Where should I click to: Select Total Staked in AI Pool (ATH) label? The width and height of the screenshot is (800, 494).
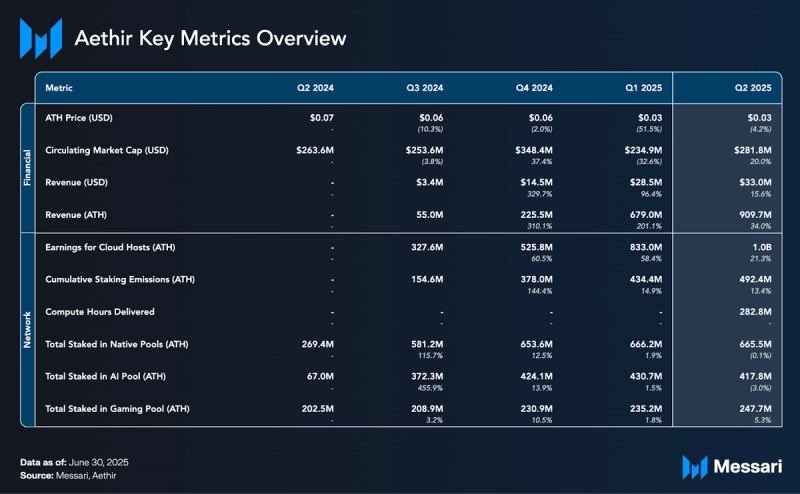pos(105,376)
